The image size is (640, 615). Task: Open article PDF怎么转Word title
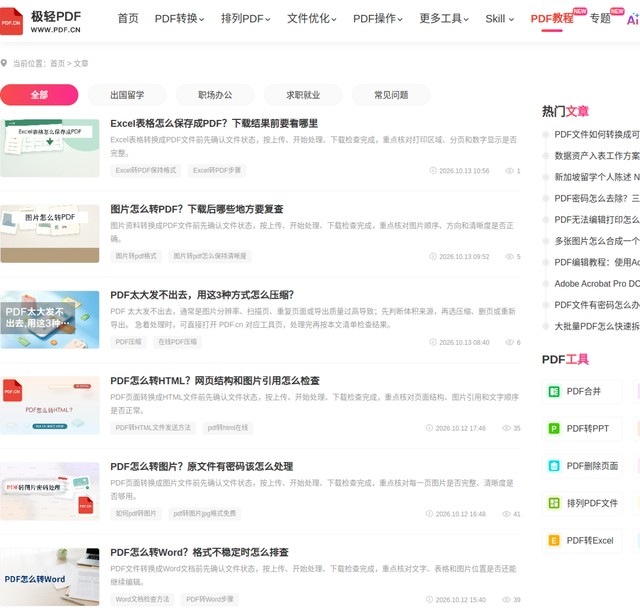[x=199, y=552]
